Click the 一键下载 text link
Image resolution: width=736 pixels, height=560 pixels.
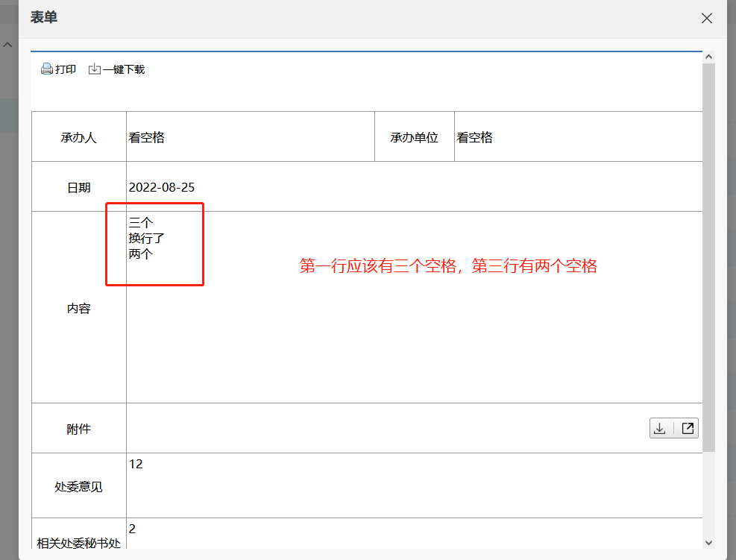124,69
